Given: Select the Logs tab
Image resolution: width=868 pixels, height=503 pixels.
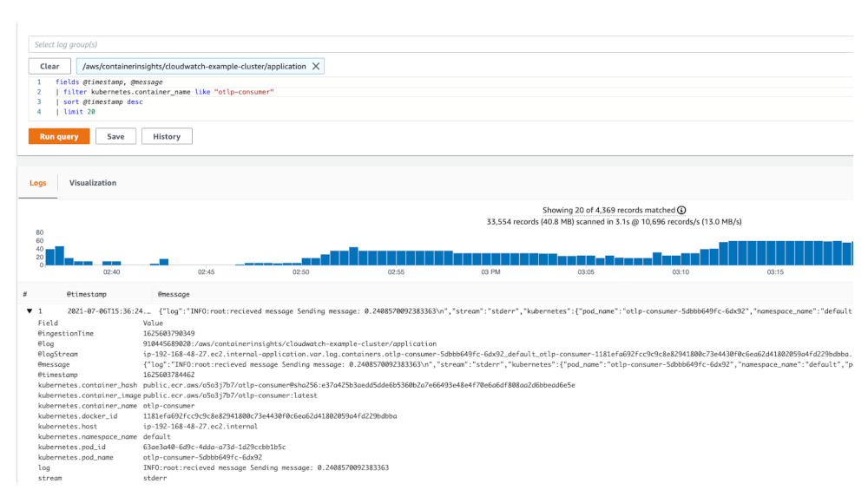Looking at the screenshot, I should pyautogui.click(x=37, y=183).
